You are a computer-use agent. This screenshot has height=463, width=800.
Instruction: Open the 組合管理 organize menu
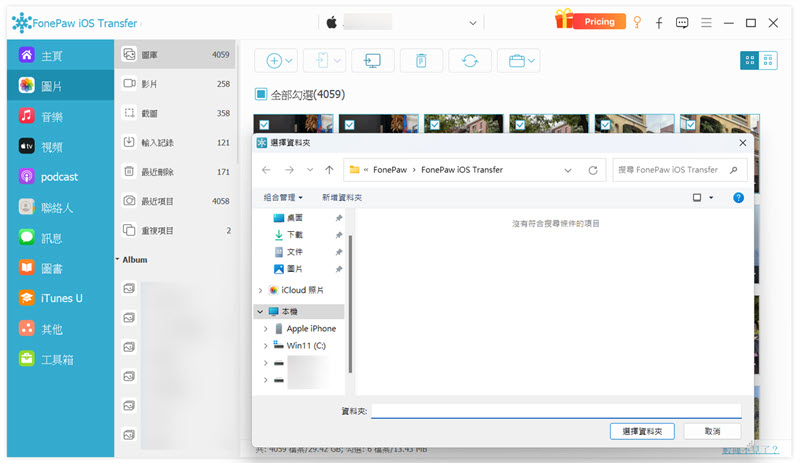pos(283,198)
